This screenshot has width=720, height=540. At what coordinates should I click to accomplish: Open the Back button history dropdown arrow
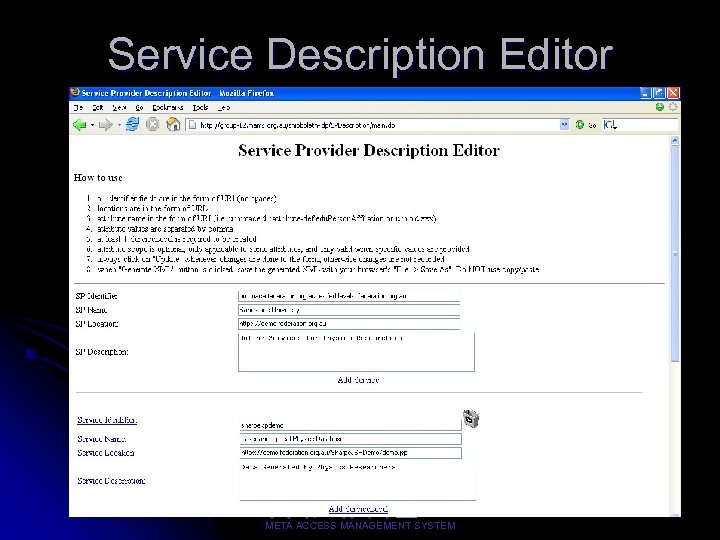click(x=92, y=125)
